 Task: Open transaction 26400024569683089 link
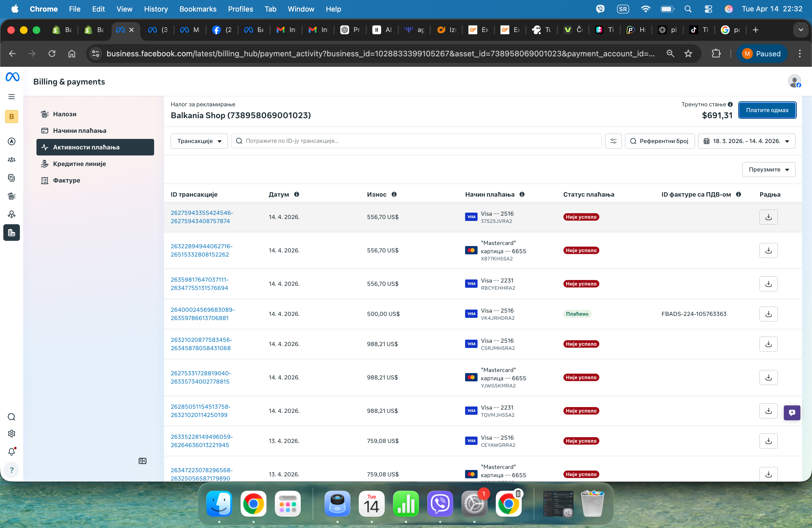click(x=202, y=314)
